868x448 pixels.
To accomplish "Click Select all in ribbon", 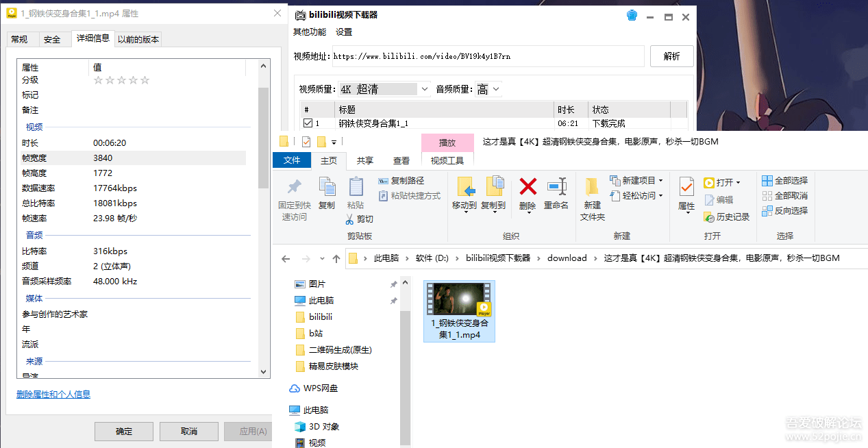I will (785, 181).
